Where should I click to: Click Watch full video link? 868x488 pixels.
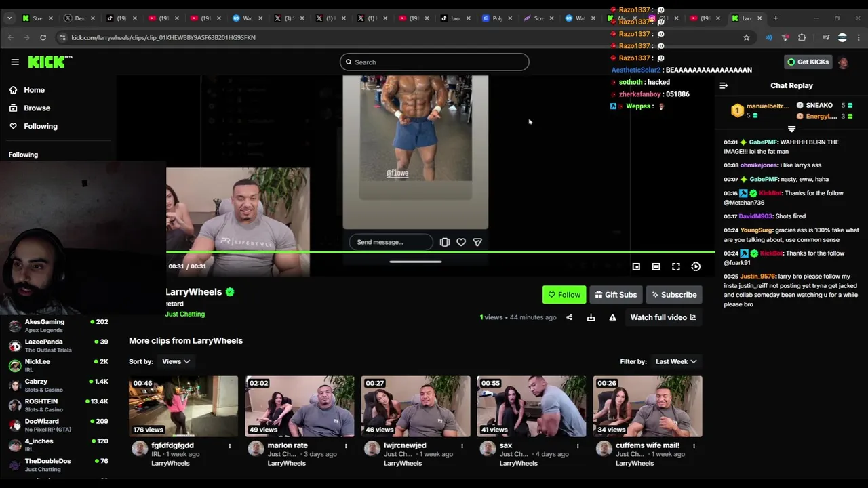coord(663,317)
